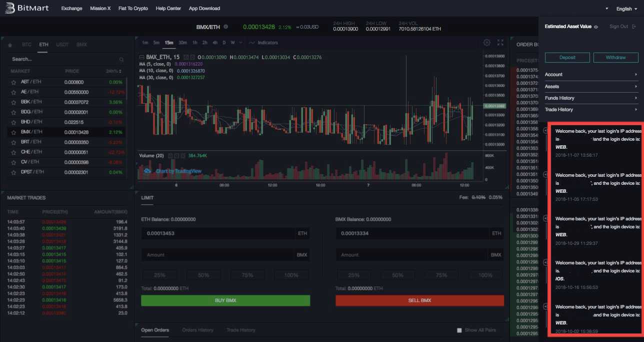Switch to the BTC market tab
The width and height of the screenshot is (644, 342).
pos(26,45)
